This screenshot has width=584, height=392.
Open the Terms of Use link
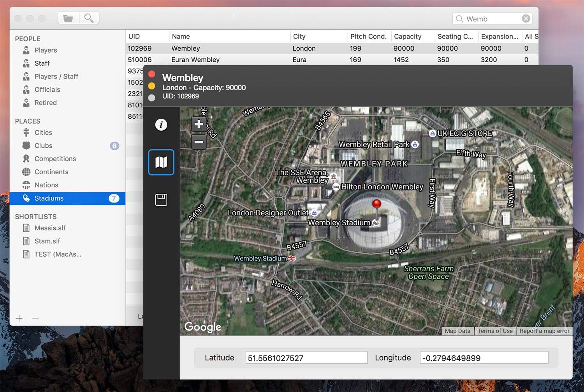495,331
